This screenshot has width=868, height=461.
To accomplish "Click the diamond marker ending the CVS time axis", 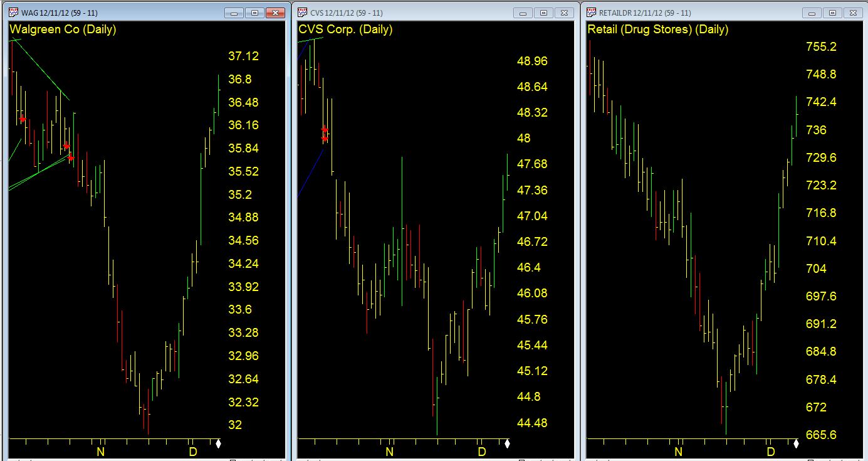I will point(507,444).
